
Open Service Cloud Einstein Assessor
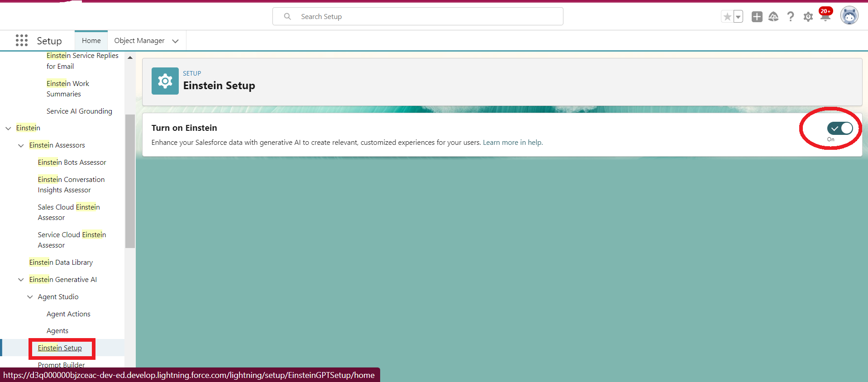point(72,240)
